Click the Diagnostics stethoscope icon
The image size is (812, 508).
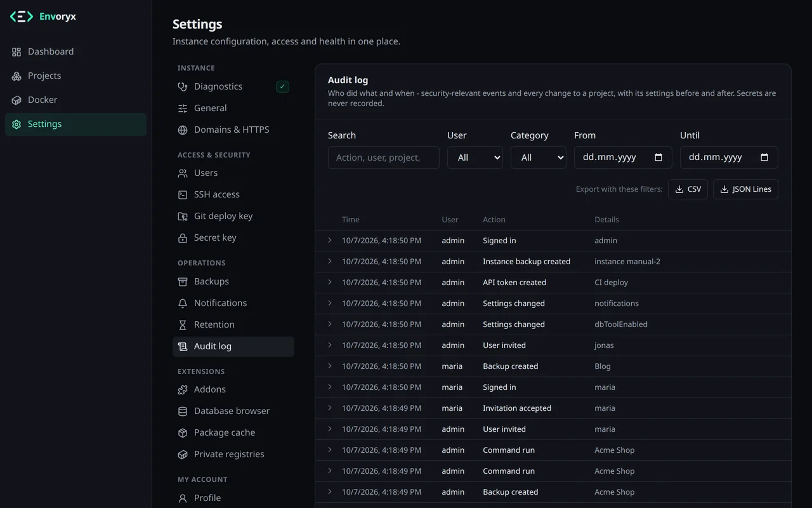pos(183,86)
